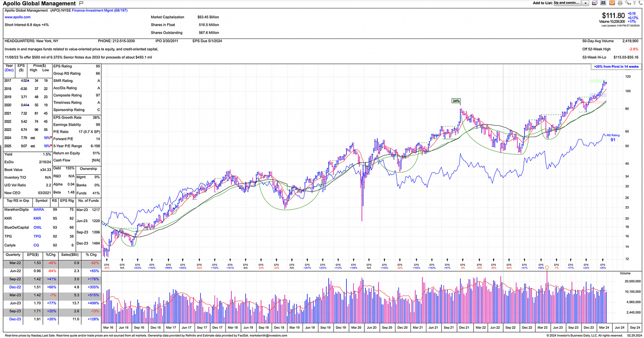Click the Earnings Stability row
The width and height of the screenshot is (644, 338).
click(x=77, y=125)
